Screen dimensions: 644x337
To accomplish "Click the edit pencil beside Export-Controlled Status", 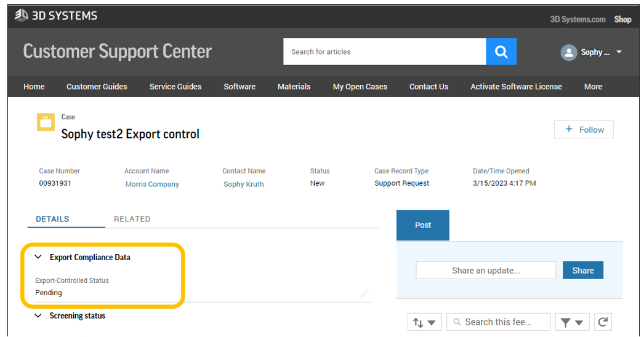I will click(363, 293).
